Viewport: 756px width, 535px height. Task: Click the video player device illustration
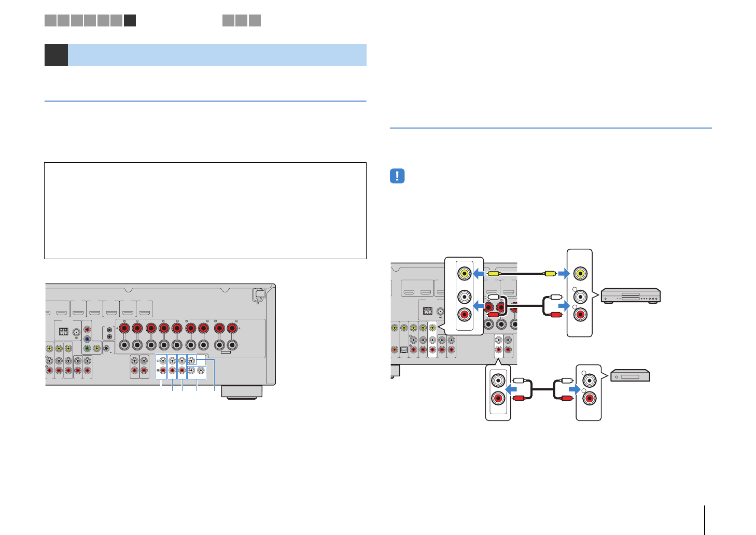click(631, 295)
